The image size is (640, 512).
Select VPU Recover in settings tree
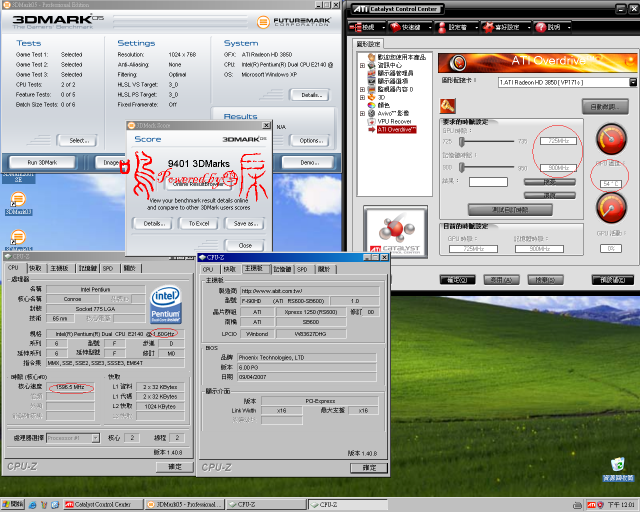tap(394, 121)
